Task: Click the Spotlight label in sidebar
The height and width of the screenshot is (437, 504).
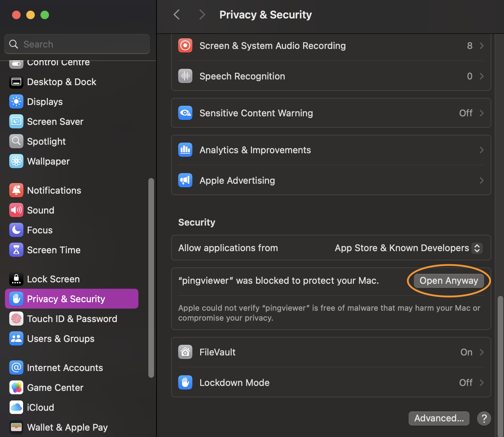Action: [x=46, y=142]
